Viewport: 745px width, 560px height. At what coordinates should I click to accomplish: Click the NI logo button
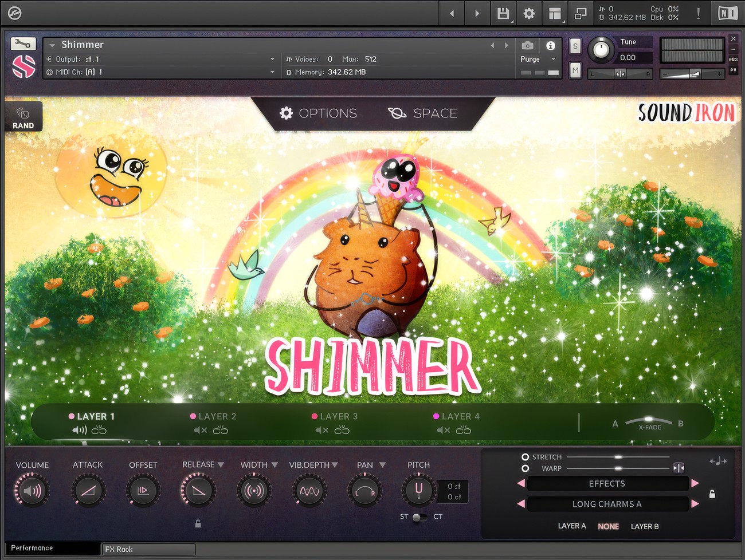pos(728,13)
